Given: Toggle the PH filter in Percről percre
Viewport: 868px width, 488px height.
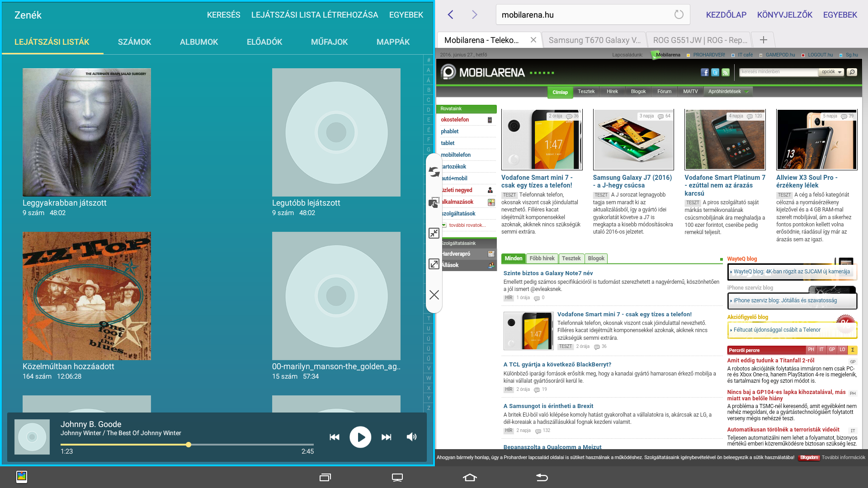Looking at the screenshot, I should pyautogui.click(x=811, y=350).
